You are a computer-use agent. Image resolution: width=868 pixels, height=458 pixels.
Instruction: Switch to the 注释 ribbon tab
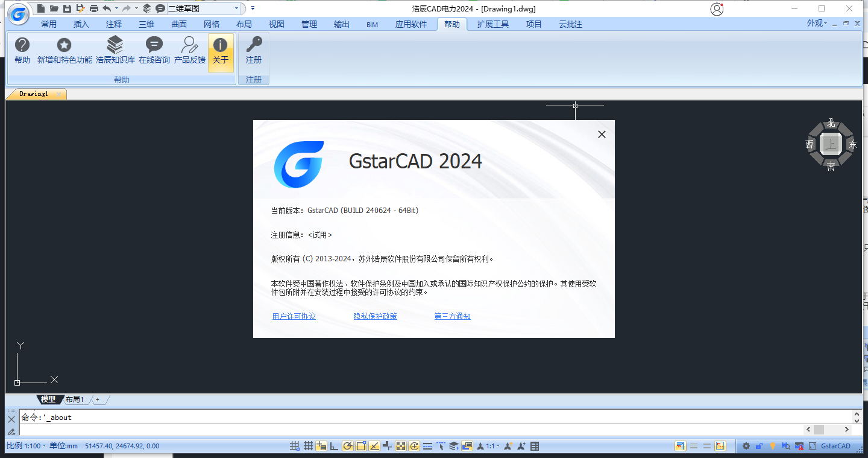pos(114,24)
